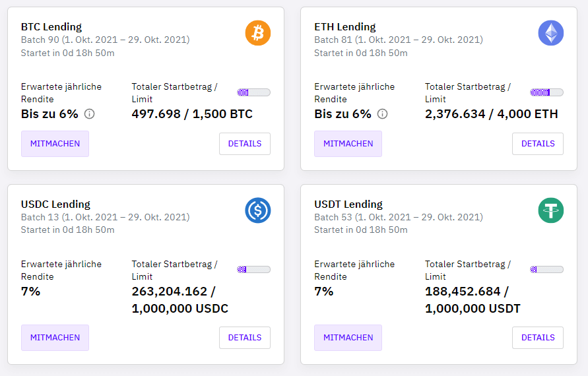588x376 pixels.
Task: Click the BTC Lending progress bar
Action: (x=254, y=92)
